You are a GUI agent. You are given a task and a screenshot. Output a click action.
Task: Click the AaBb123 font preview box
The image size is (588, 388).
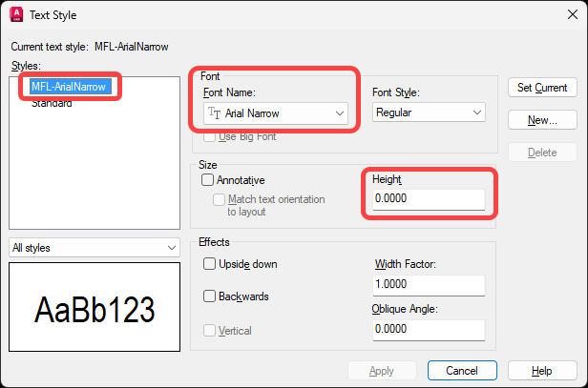(x=94, y=310)
